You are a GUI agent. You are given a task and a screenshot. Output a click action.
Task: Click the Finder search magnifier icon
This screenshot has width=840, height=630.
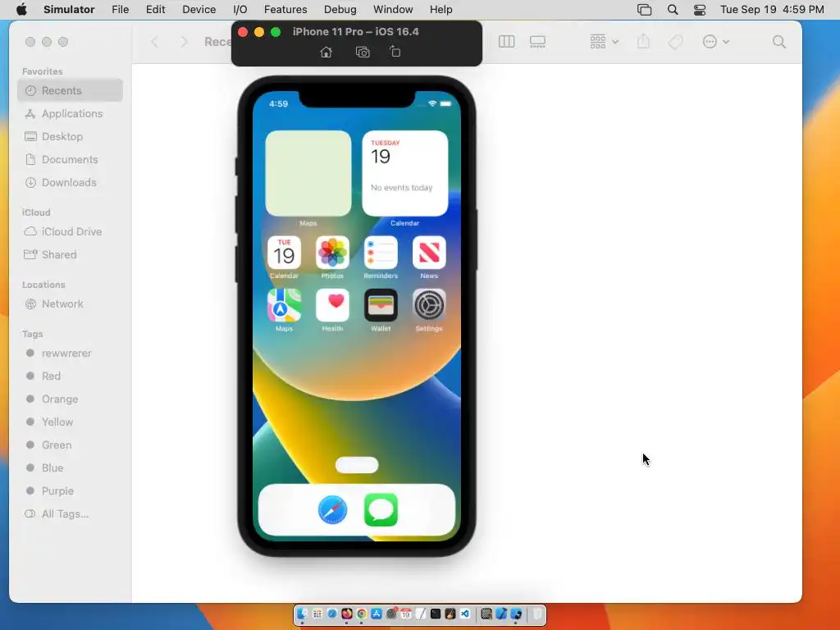[x=779, y=42]
